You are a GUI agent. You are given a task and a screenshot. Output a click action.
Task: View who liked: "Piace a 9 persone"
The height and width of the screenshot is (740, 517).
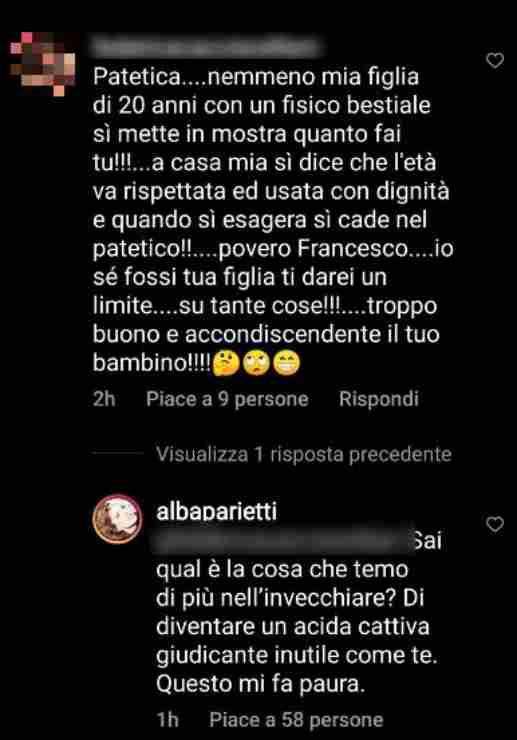pos(227,399)
